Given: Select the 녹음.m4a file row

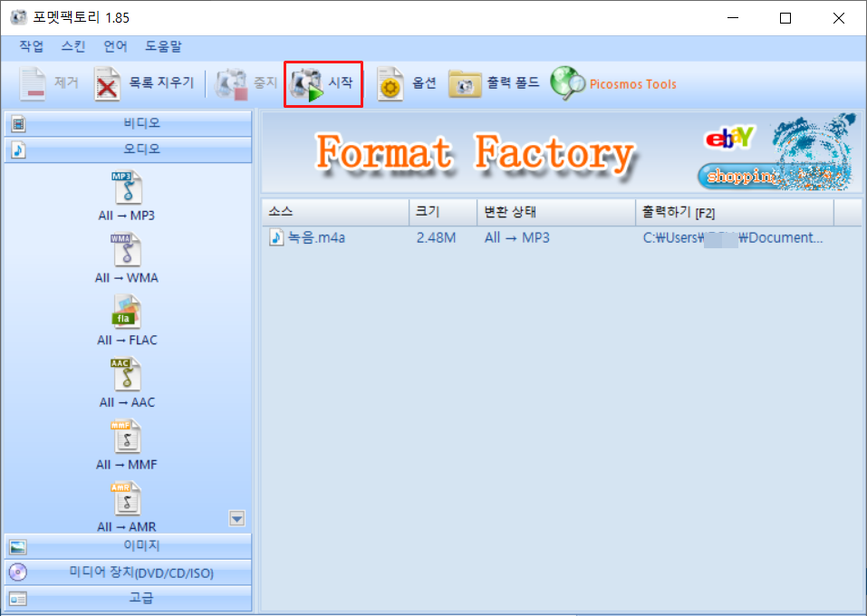Looking at the screenshot, I should (561, 237).
